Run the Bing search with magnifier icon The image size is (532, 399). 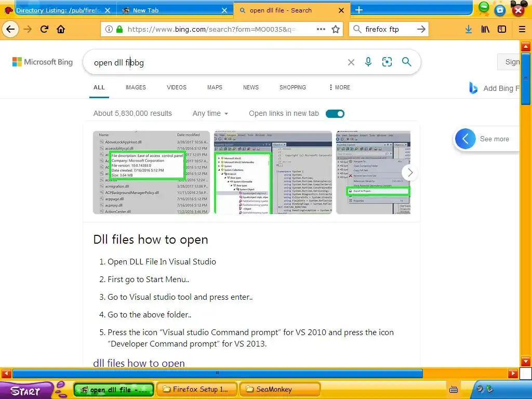click(406, 62)
